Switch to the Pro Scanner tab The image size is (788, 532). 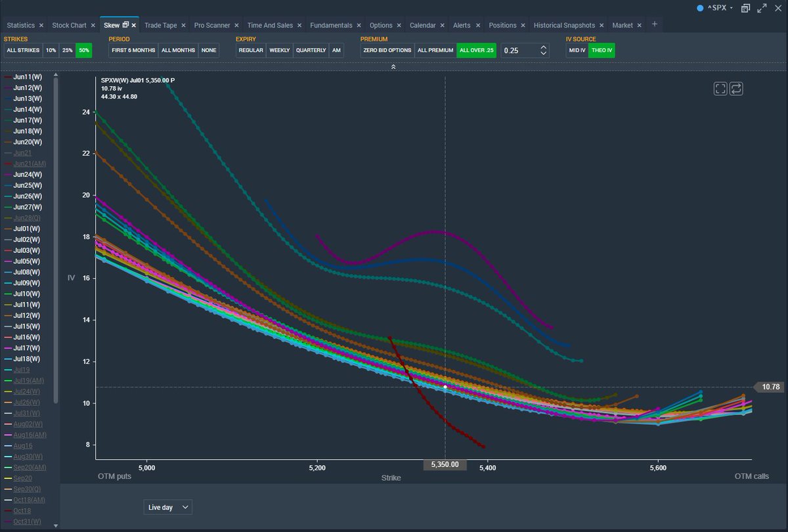click(x=212, y=26)
